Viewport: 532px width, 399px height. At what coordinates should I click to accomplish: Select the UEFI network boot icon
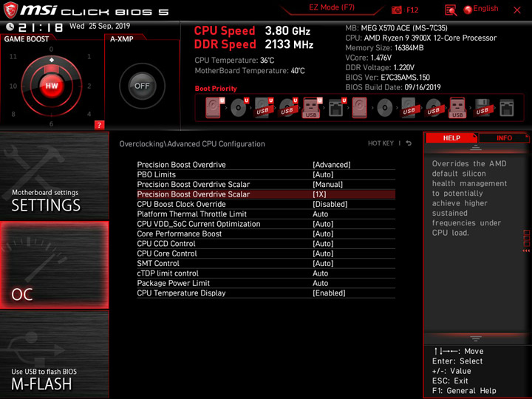pyautogui.click(x=337, y=108)
